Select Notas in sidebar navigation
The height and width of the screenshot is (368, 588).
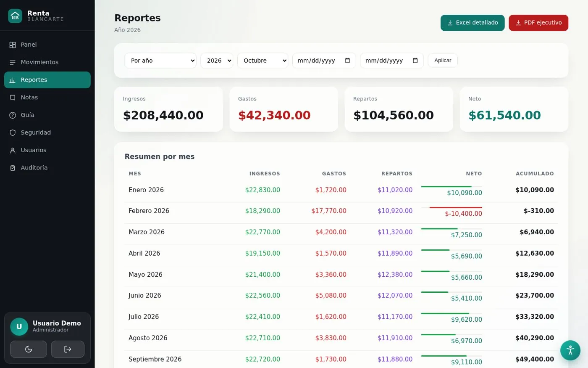(x=47, y=98)
